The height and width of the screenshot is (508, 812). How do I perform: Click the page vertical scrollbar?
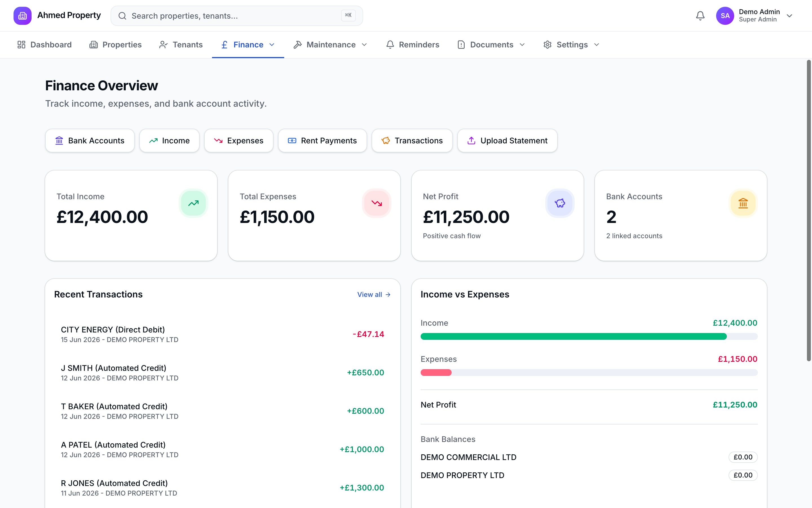click(809, 211)
